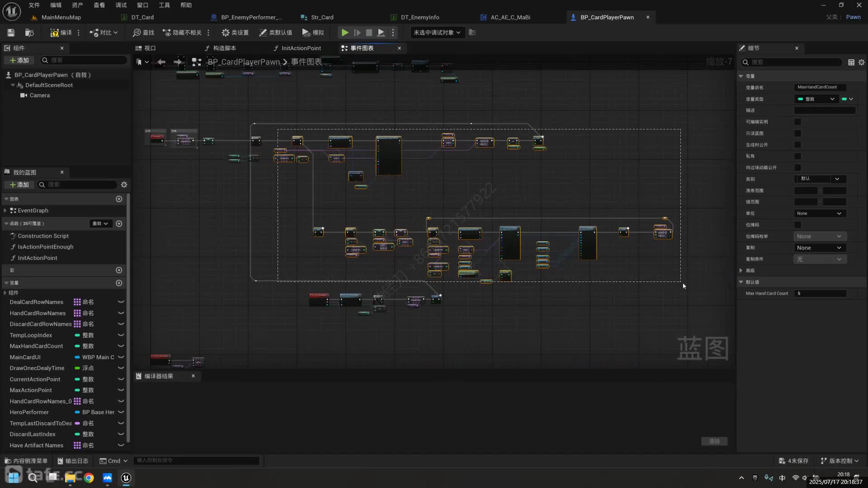Click the Add component button
This screenshot has width=868, height=488.
click(x=19, y=60)
